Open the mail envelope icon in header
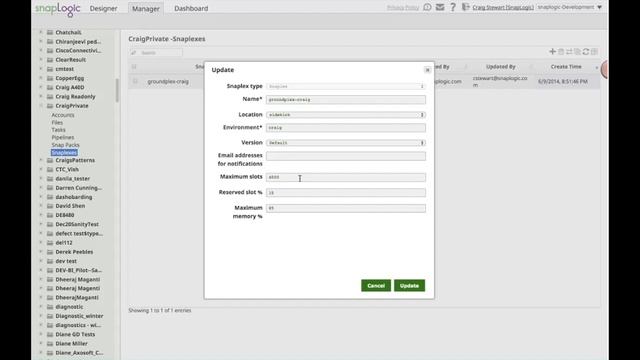Viewport: 640px width, 360px height. click(x=440, y=7)
